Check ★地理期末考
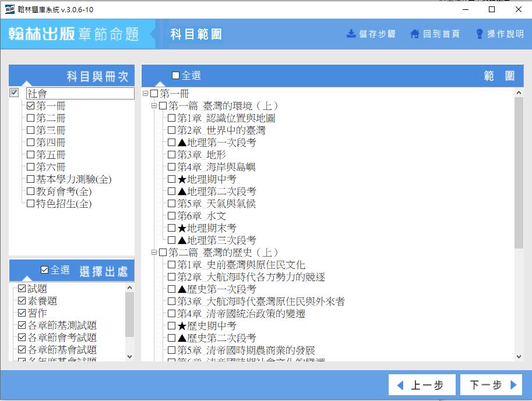Viewport: 532px width, 401px height. 172,228
